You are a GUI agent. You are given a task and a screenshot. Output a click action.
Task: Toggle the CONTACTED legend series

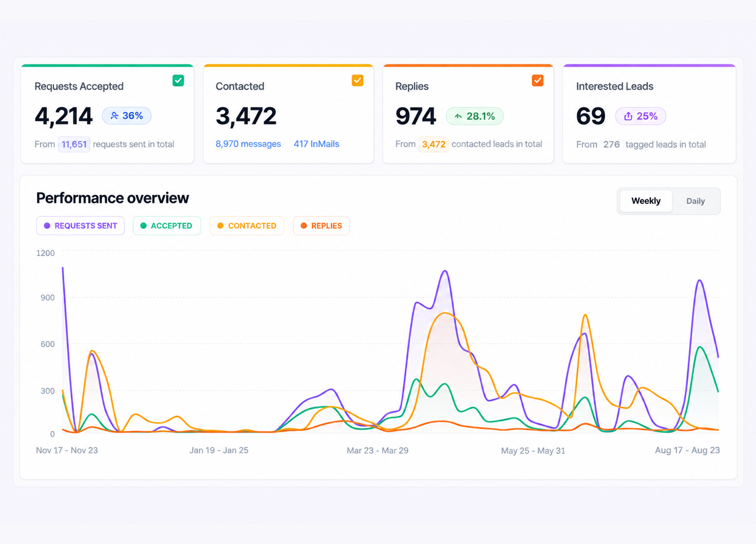tap(247, 226)
